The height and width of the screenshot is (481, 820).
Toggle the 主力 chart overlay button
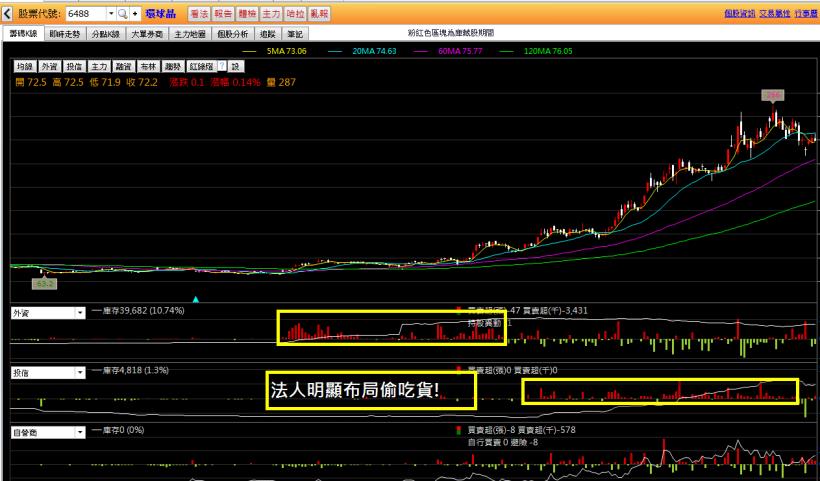[x=99, y=66]
